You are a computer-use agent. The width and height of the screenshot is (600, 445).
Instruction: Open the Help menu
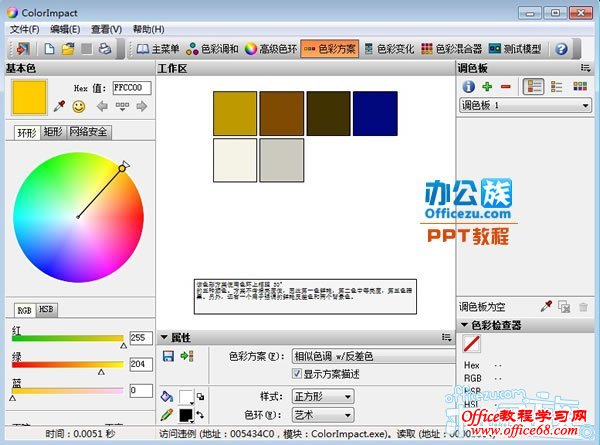point(148,29)
